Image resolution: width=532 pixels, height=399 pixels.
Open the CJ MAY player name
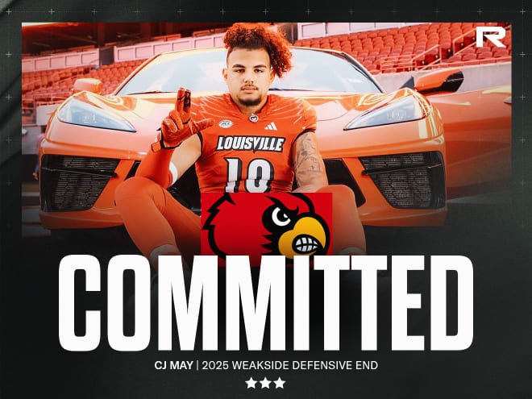click(x=173, y=365)
